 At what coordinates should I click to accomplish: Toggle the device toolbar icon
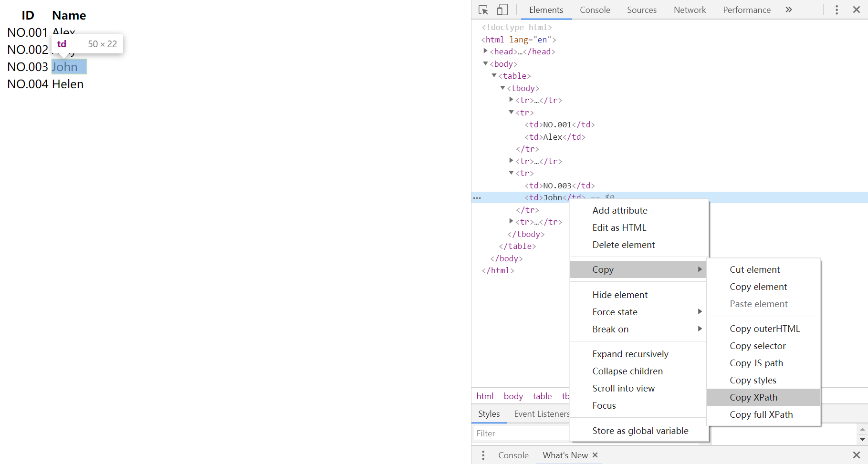pyautogui.click(x=502, y=10)
